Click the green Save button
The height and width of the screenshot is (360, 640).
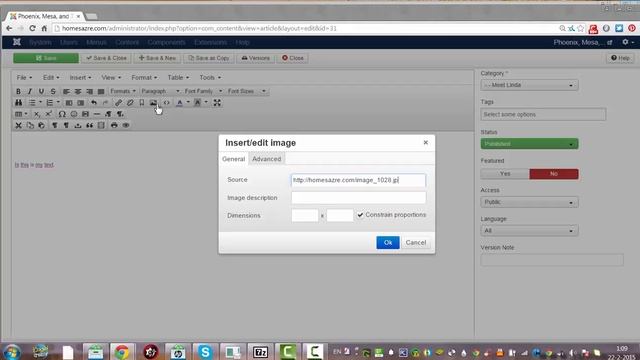(46, 58)
